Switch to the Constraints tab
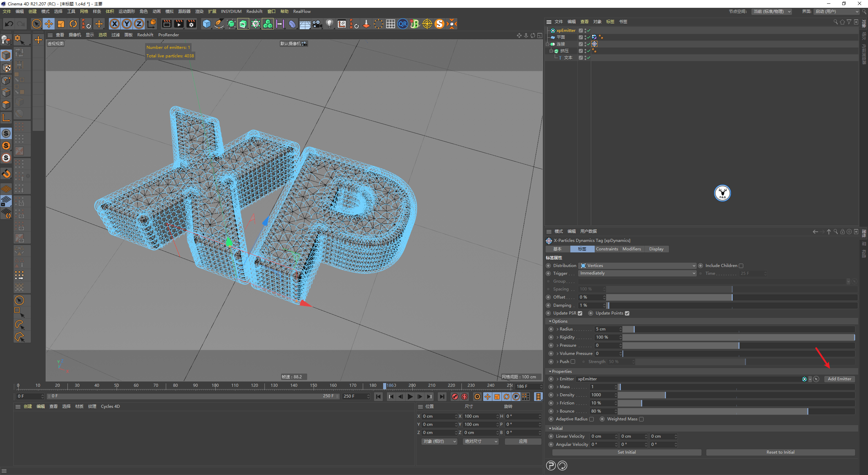This screenshot has width=868, height=475. pyautogui.click(x=607, y=249)
